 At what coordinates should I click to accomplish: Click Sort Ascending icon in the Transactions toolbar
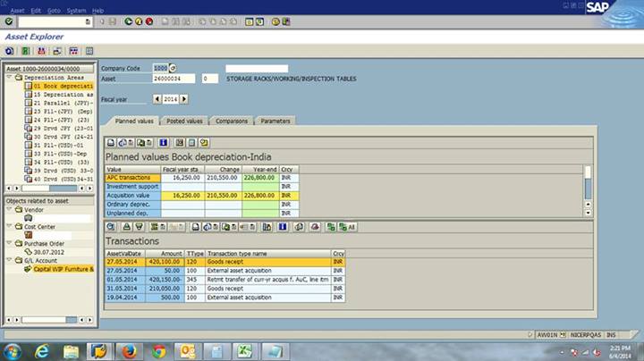126,227
